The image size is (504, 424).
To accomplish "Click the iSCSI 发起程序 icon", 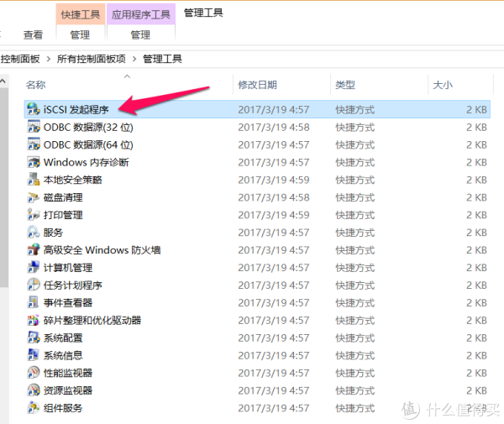I will (34, 109).
